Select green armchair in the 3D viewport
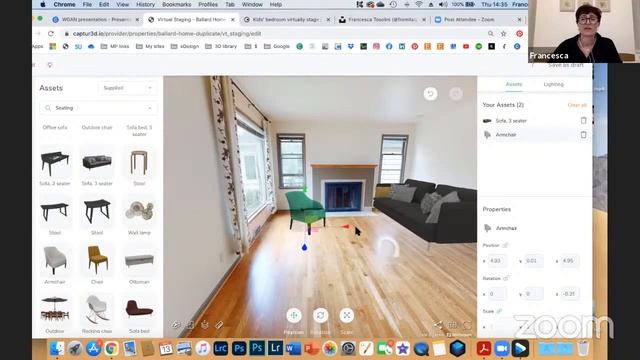 click(x=305, y=209)
